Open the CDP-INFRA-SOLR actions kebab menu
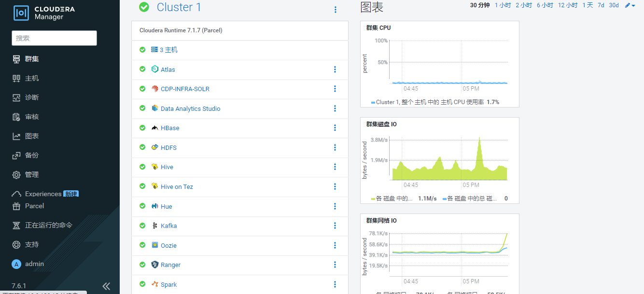This screenshot has width=644, height=294. click(x=335, y=89)
